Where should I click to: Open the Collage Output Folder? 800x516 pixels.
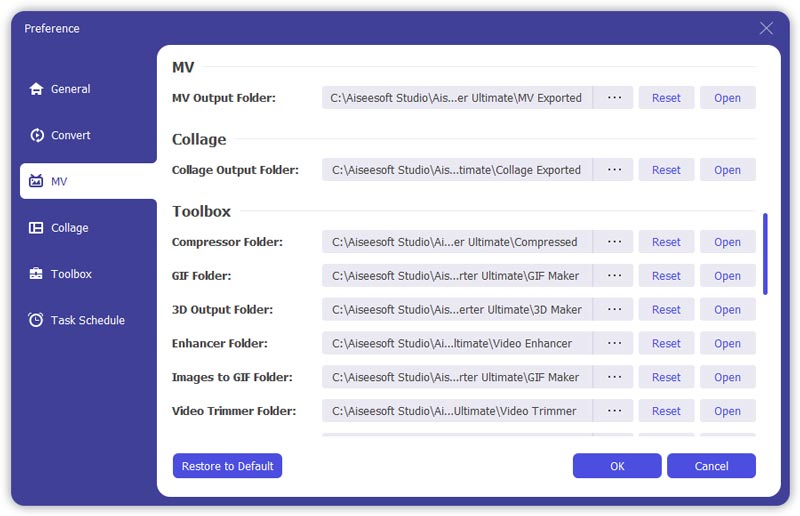728,169
